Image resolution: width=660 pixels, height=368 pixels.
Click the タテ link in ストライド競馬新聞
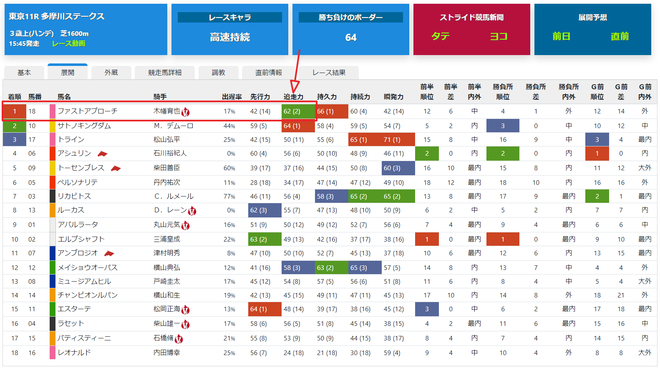440,36
